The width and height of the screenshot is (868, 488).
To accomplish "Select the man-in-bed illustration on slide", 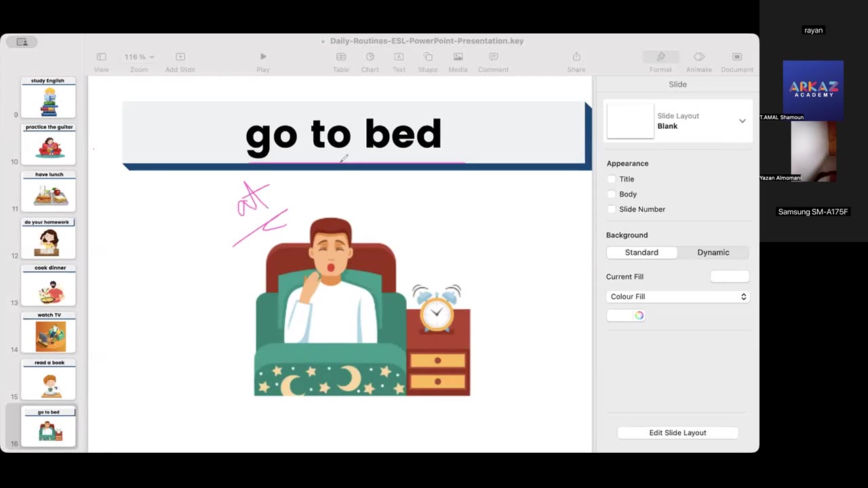I will tap(362, 307).
